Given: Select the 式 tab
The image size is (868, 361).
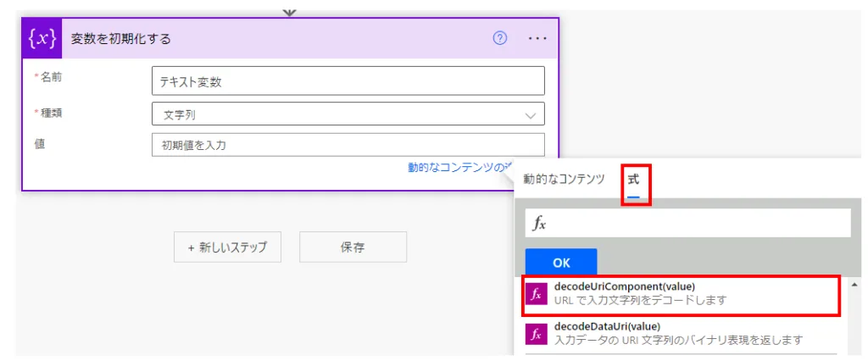Looking at the screenshot, I should 633,179.
